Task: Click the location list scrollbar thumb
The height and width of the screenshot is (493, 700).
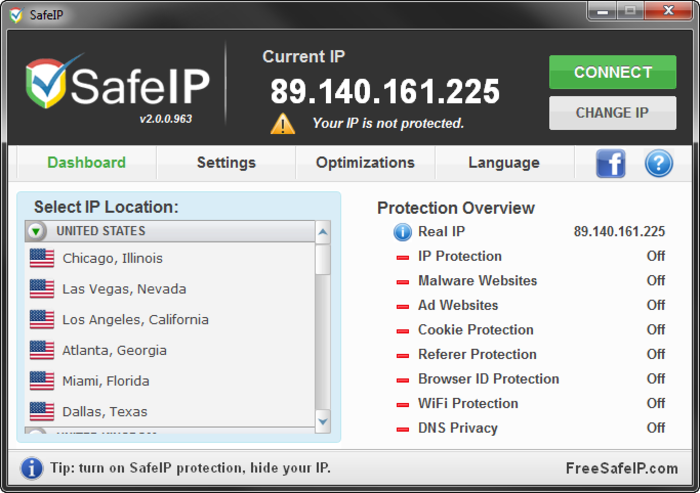Action: click(323, 259)
